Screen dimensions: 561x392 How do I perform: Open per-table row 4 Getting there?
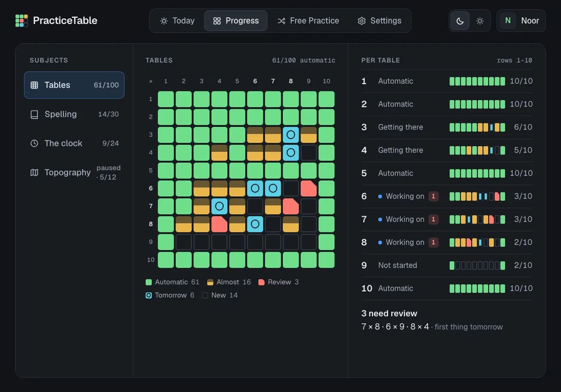447,150
